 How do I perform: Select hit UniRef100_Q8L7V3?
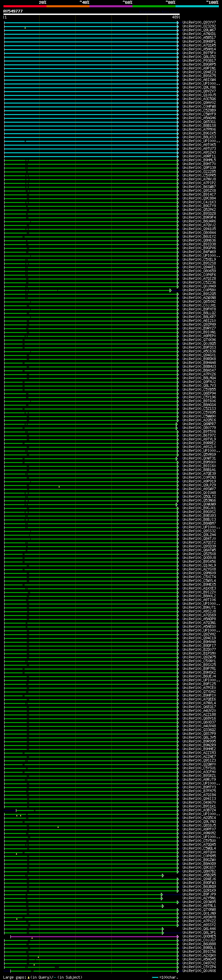click(x=199, y=386)
